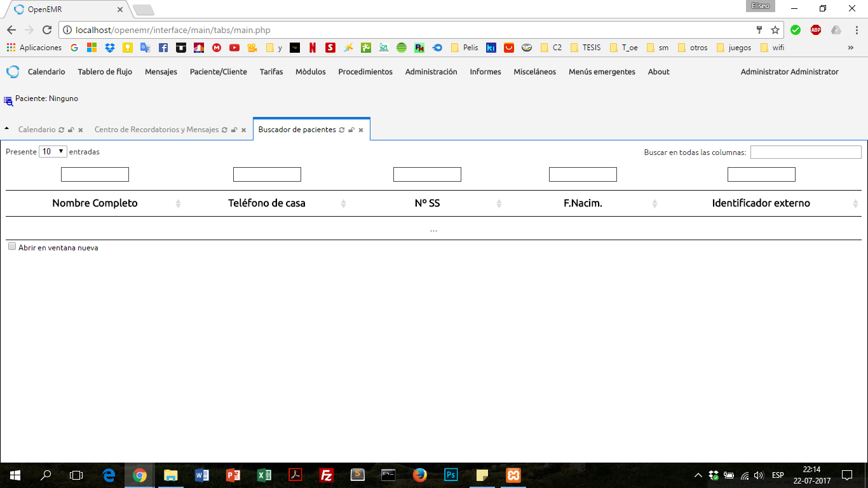Open the Dropbox bookmark icon

pos(110,48)
